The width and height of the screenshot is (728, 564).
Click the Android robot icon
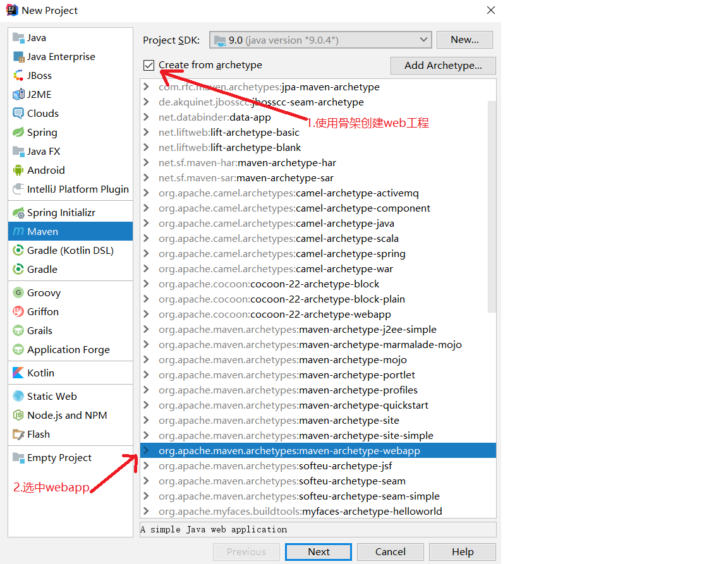coord(18,171)
